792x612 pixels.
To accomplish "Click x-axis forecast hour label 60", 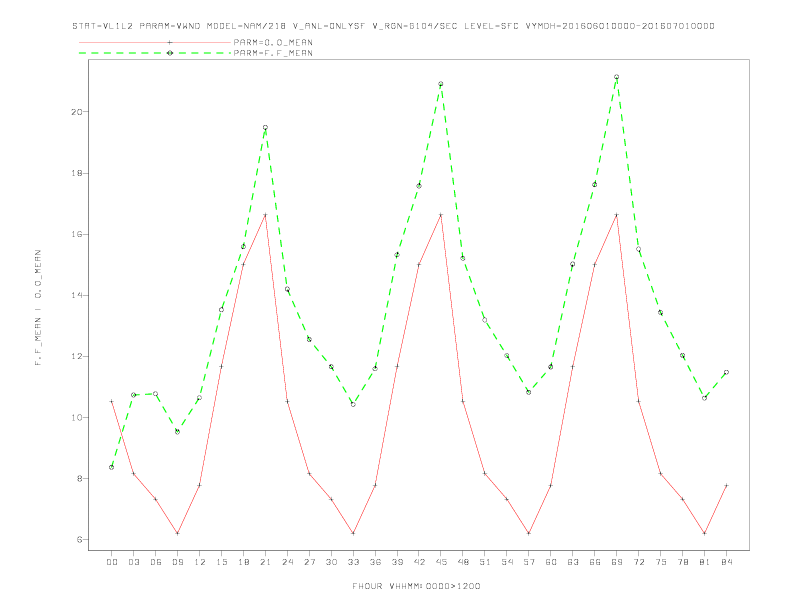I will (551, 562).
